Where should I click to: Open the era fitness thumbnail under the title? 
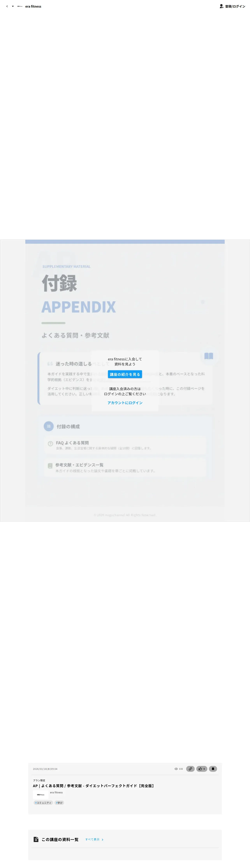point(40,795)
